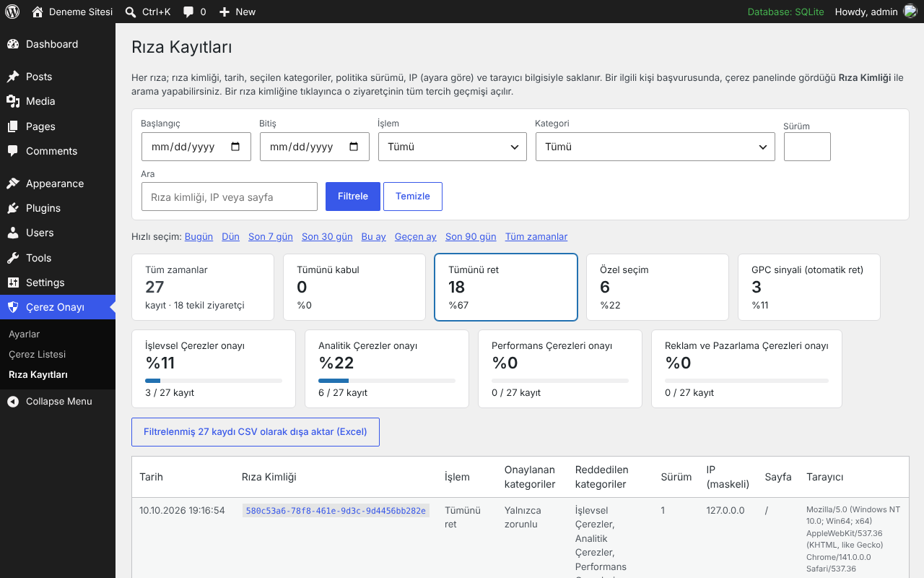
Task: Click Database: SQLite in admin bar
Action: 785,12
